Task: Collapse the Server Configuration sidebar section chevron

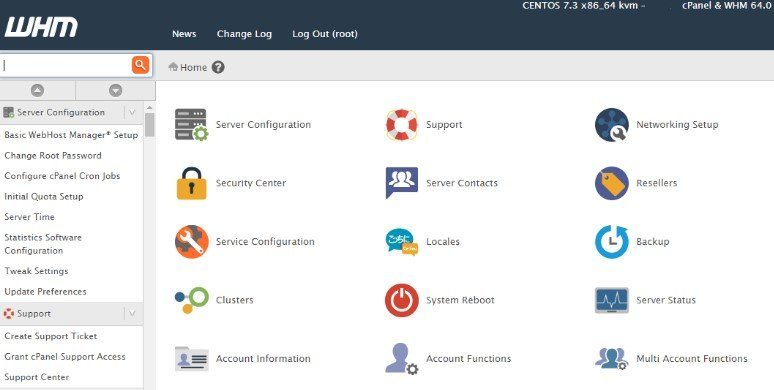Action: click(132, 113)
